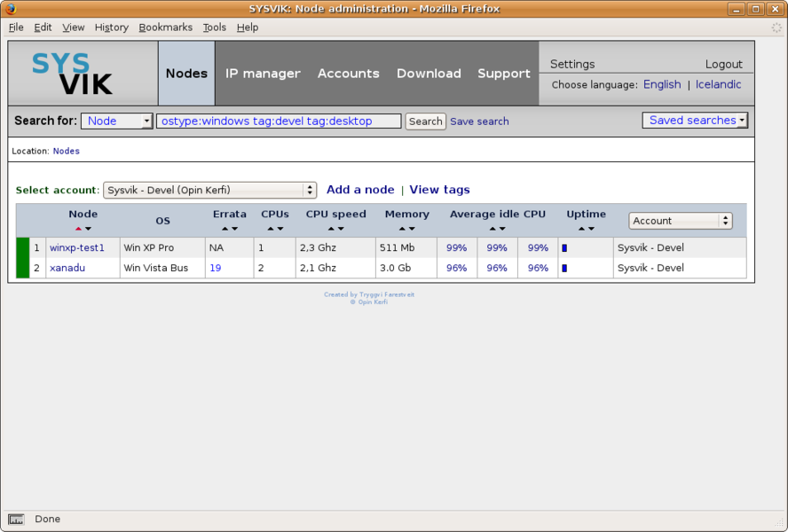
Task: Click Logout
Action: (724, 64)
